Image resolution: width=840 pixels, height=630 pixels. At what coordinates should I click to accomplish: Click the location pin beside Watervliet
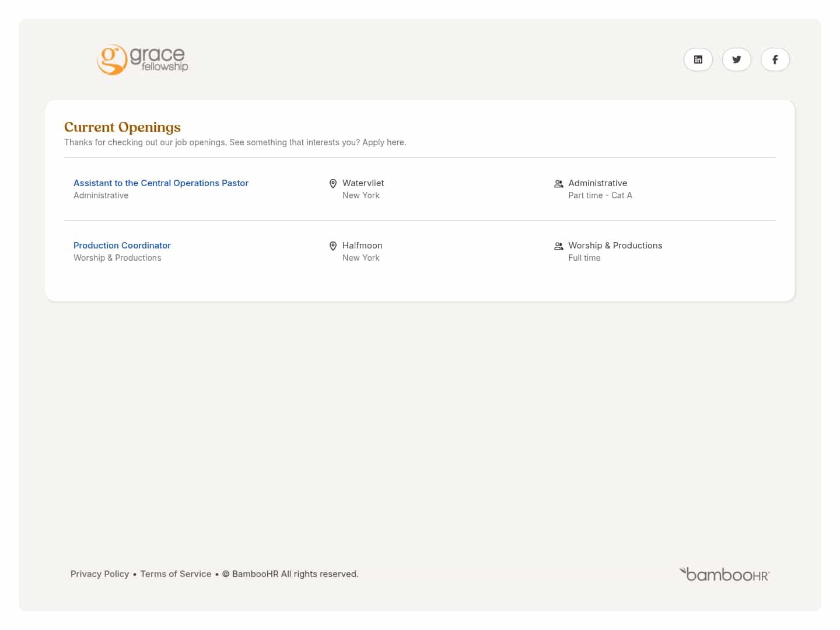point(333,184)
